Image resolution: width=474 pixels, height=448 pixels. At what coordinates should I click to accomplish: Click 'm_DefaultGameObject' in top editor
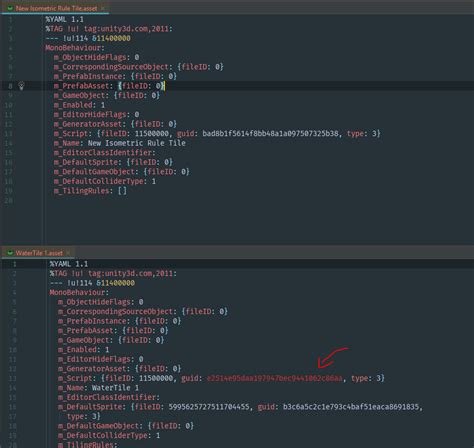(94, 172)
